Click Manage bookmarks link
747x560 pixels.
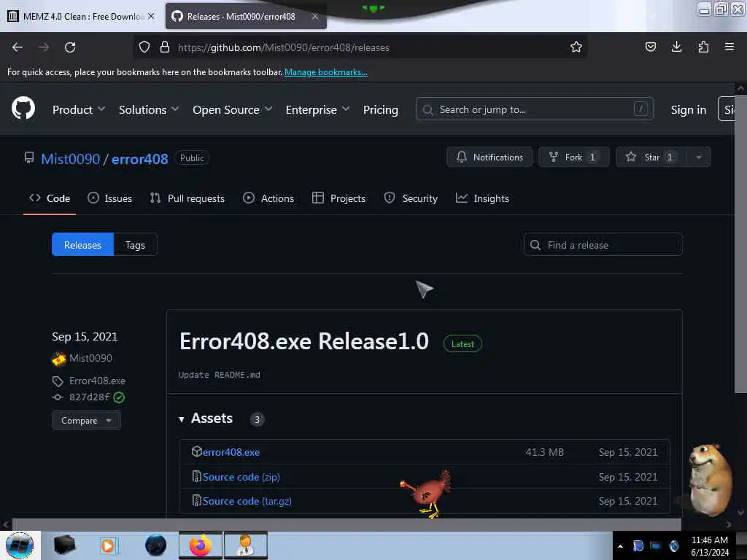coord(326,72)
